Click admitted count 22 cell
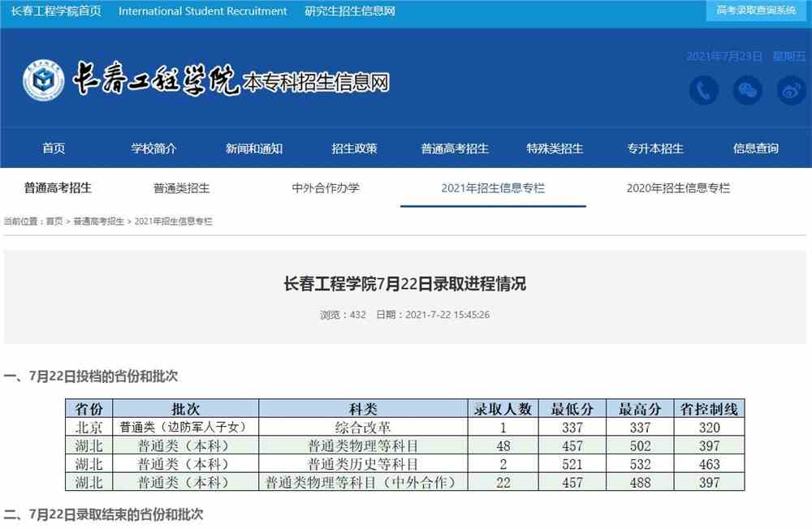 point(503,483)
